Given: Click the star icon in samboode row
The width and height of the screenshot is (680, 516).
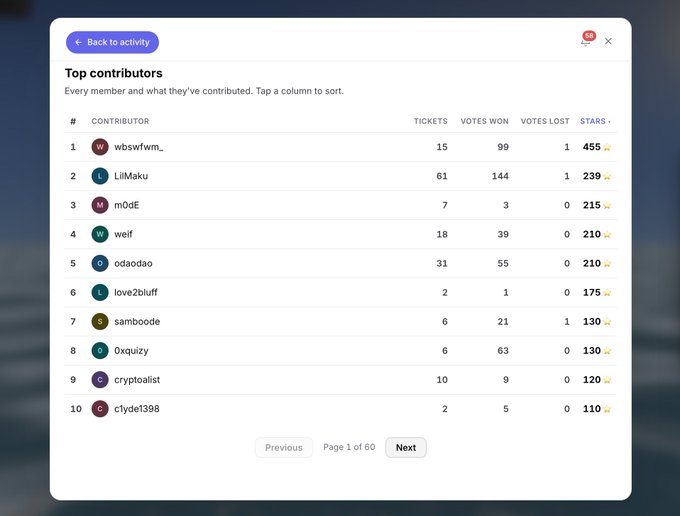Looking at the screenshot, I should [x=607, y=321].
